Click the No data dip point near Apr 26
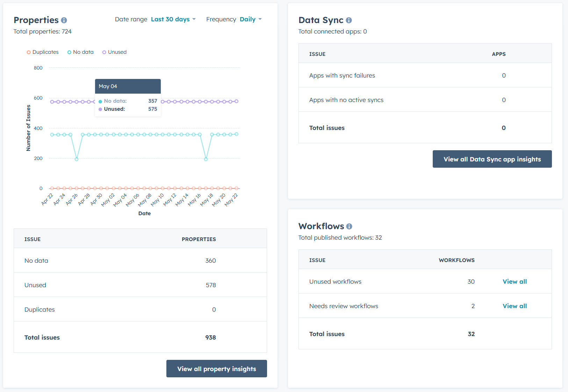 click(77, 159)
